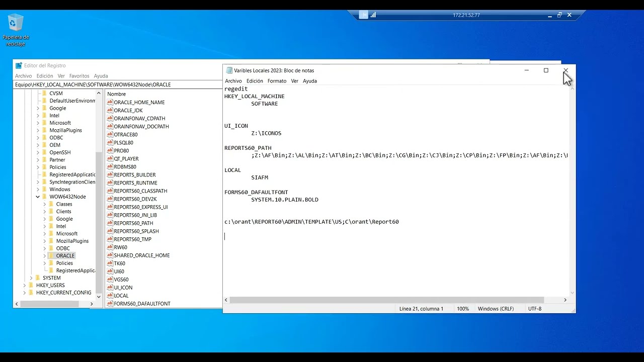Screen dimensions: 644x362
Task: Click the Z:\ICONOS line in Notepad
Action: (x=266, y=133)
